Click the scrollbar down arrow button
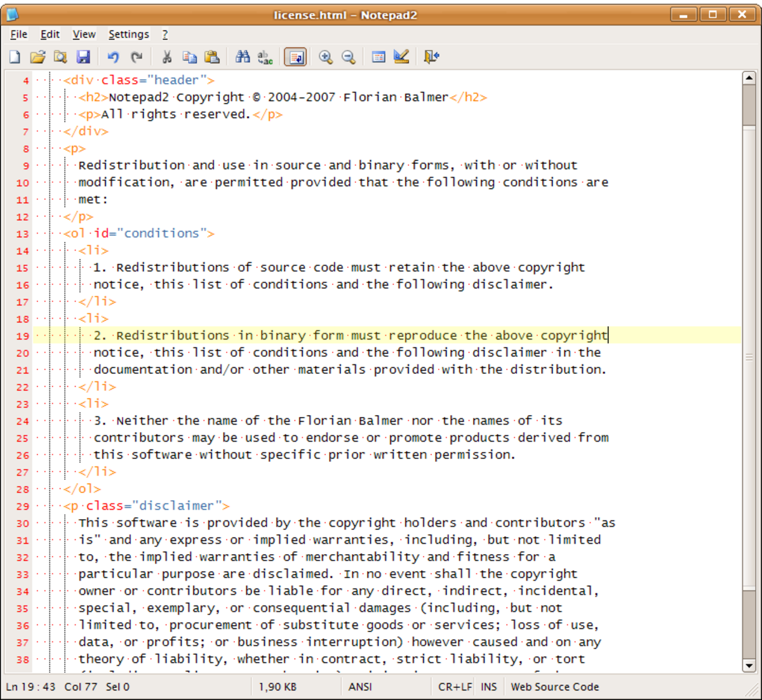The height and width of the screenshot is (700, 762). pos(749,666)
